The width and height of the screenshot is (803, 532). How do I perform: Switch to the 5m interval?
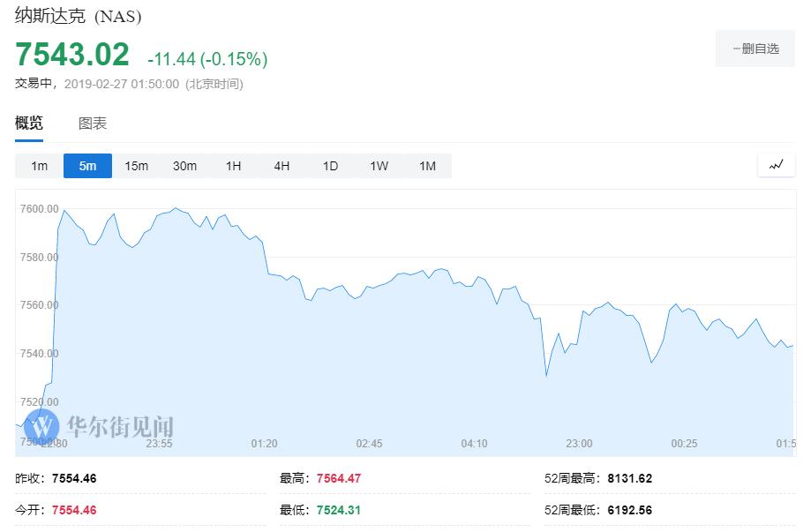[x=87, y=166]
